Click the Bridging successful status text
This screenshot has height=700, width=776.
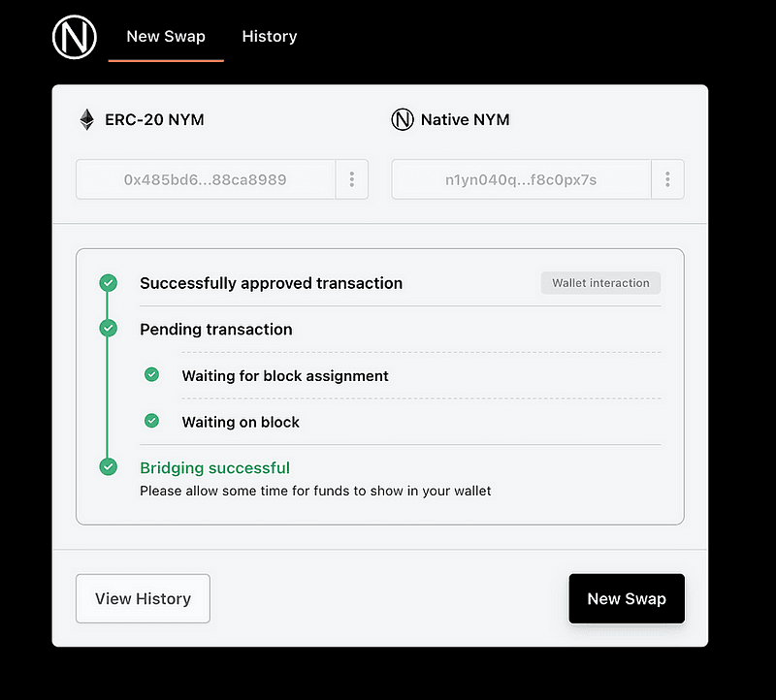(x=214, y=468)
